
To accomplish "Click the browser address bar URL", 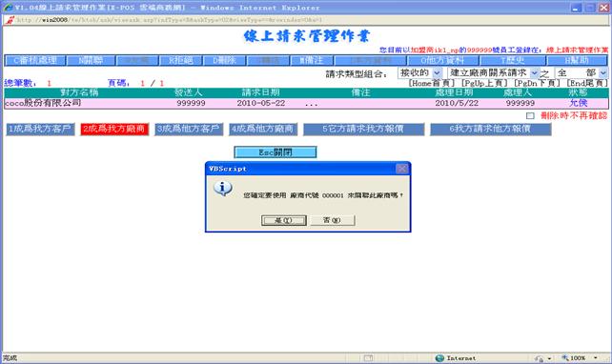I will (169, 20).
